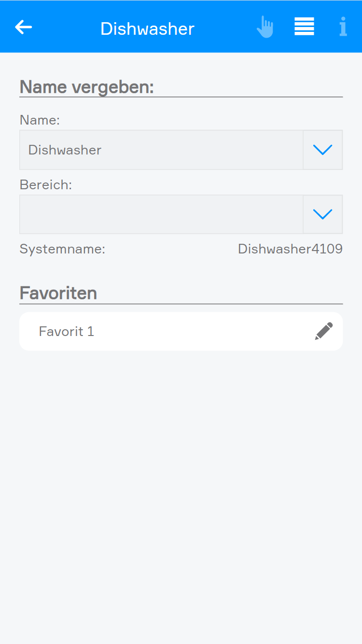
Task: Click the "Name:" field label
Action: pos(40,120)
